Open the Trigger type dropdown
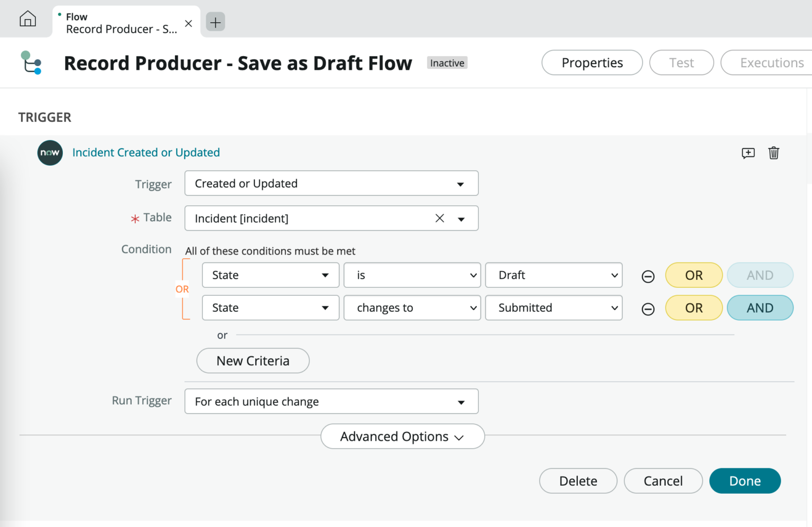Image resolution: width=812 pixels, height=527 pixels. point(331,184)
